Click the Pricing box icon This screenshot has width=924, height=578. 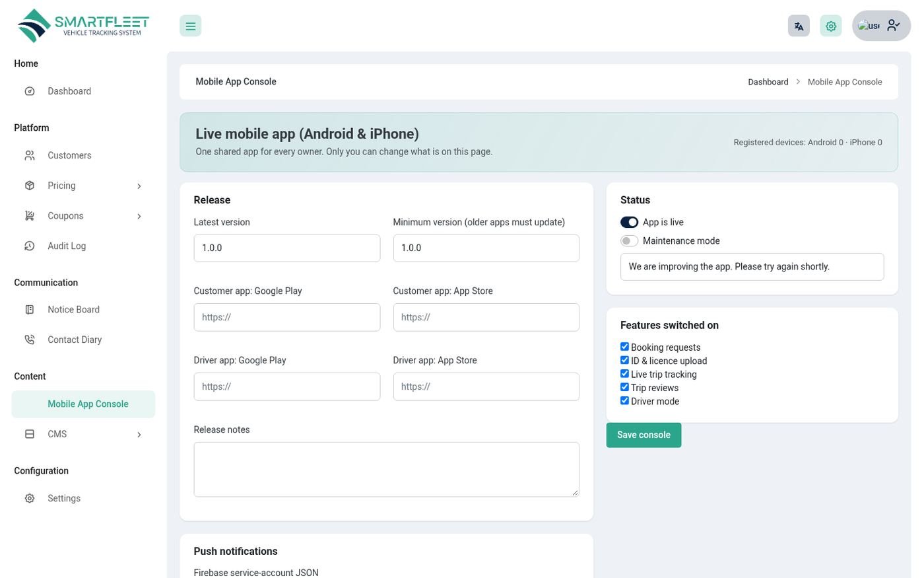pyautogui.click(x=30, y=186)
